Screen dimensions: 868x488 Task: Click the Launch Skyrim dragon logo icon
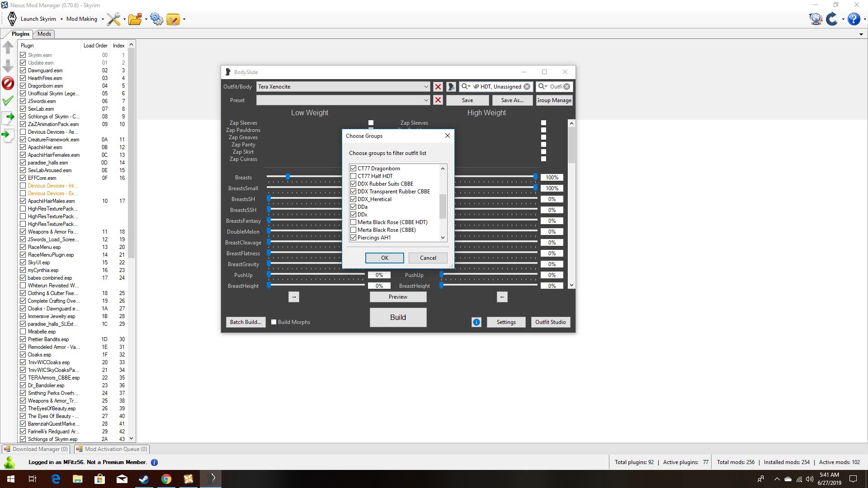pyautogui.click(x=12, y=19)
